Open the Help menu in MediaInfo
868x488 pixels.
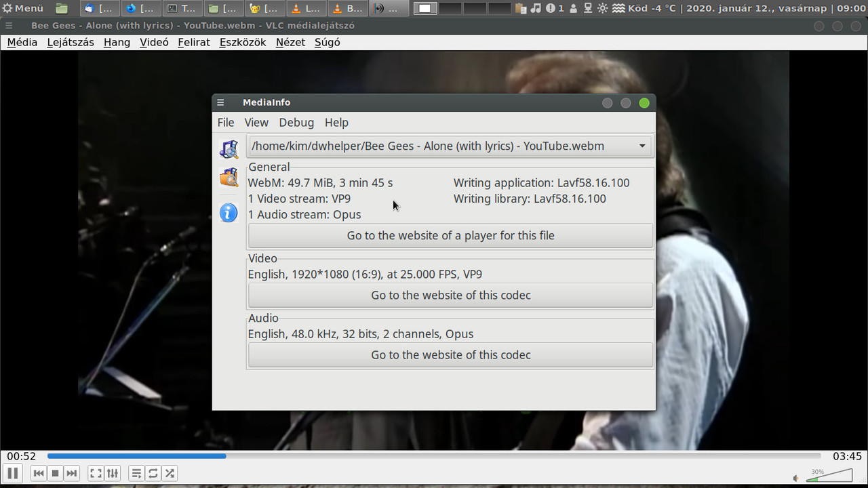tap(336, 123)
